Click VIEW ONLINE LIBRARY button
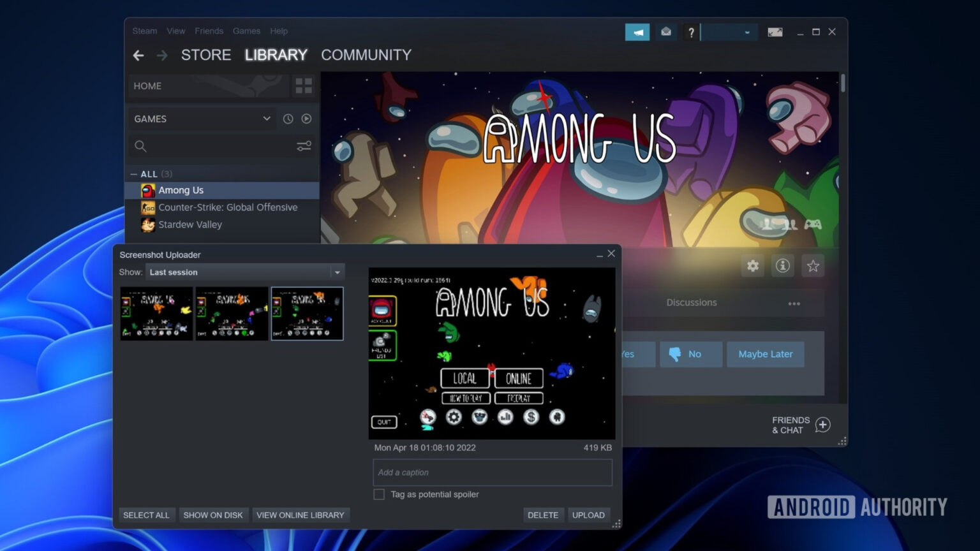This screenshot has height=551, width=980. coord(301,515)
